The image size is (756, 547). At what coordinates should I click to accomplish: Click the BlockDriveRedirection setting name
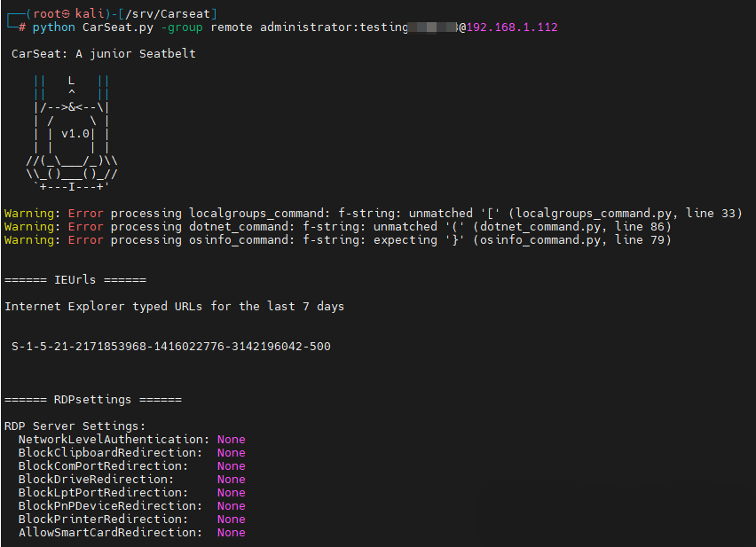[x=96, y=480]
